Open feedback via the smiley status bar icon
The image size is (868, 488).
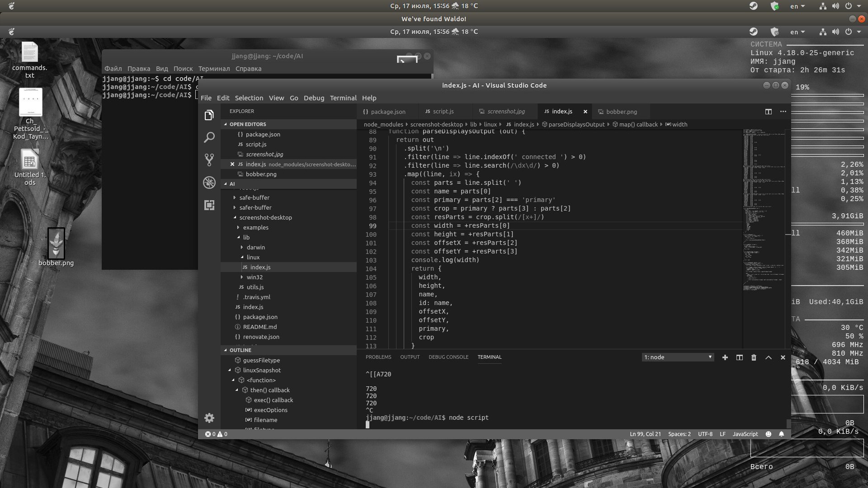point(768,434)
